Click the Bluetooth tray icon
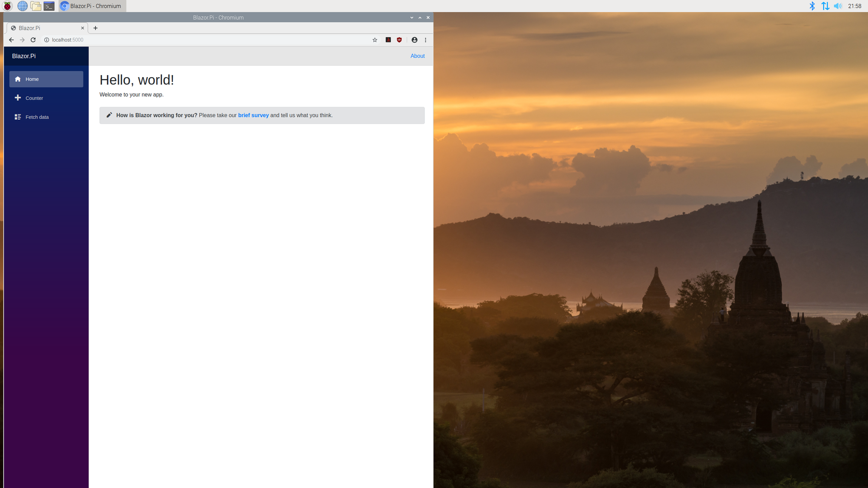 812,6
